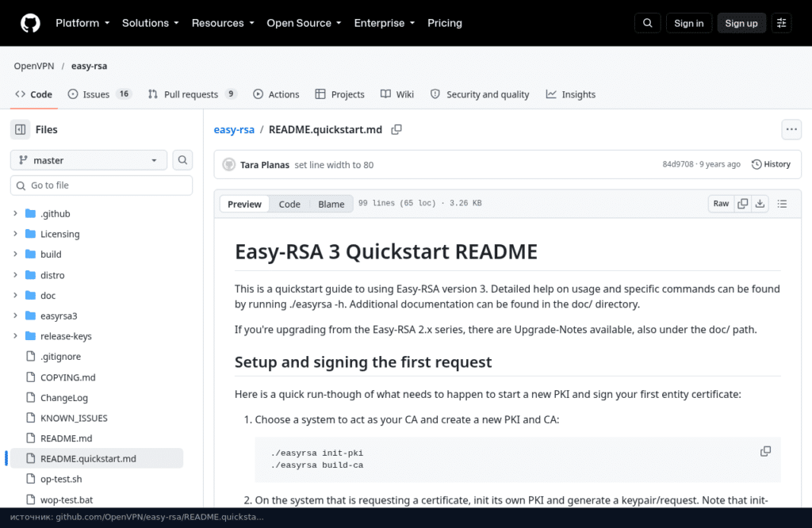Open the appearance settings icon beside Sign up

click(781, 23)
